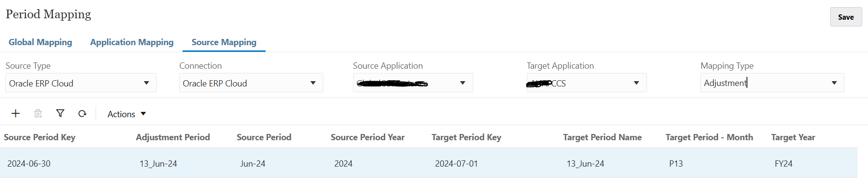Select the 2024-07-01 target period key cell

[456, 164]
